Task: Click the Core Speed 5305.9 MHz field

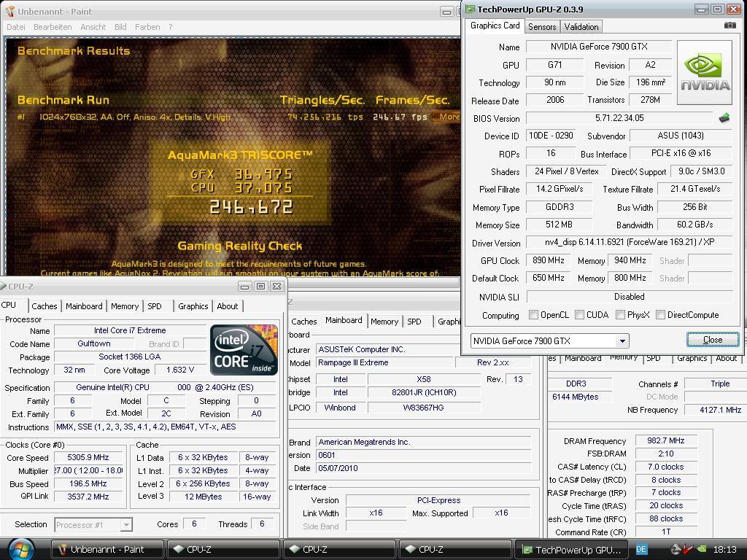Action: (88, 457)
